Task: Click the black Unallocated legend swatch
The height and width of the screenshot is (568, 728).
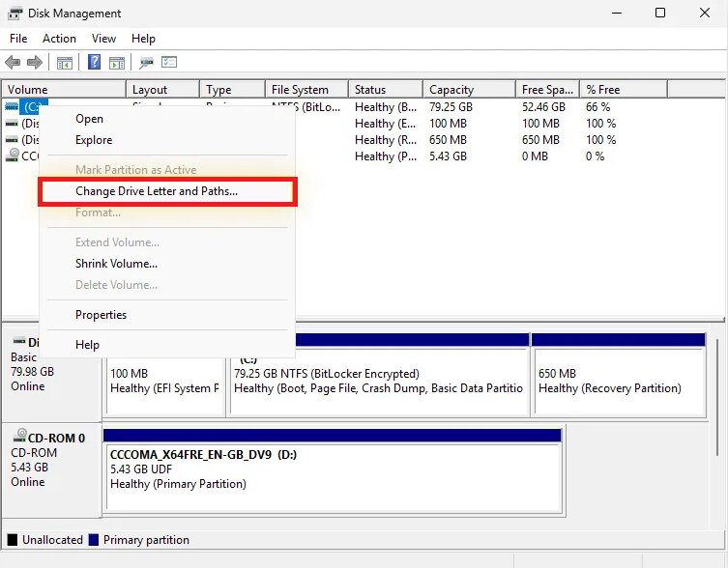Action: tap(13, 540)
